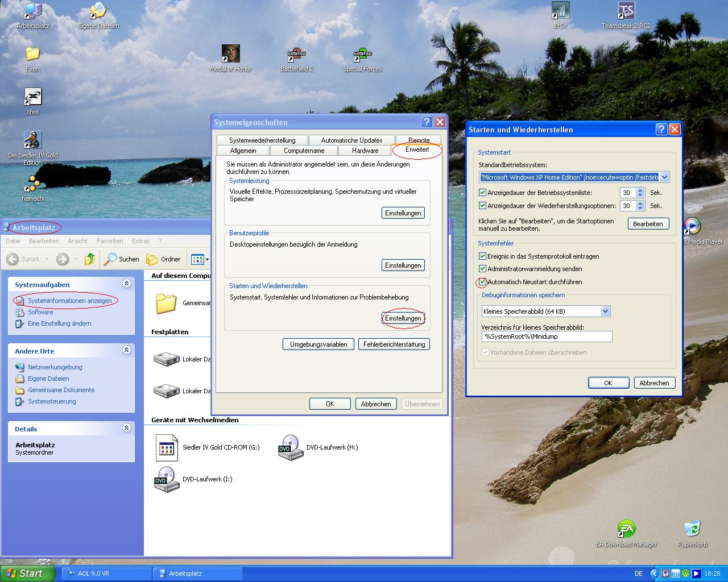Viewport: 728px width, 582px height.
Task: Toggle Anzeigedauer der Wiederherstellungsoptionen checkbox
Action: click(x=483, y=206)
